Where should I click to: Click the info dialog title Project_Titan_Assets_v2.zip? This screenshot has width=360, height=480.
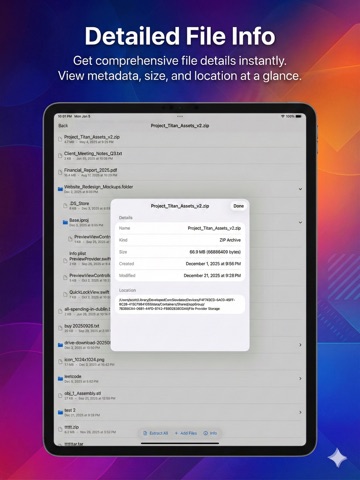(x=180, y=206)
